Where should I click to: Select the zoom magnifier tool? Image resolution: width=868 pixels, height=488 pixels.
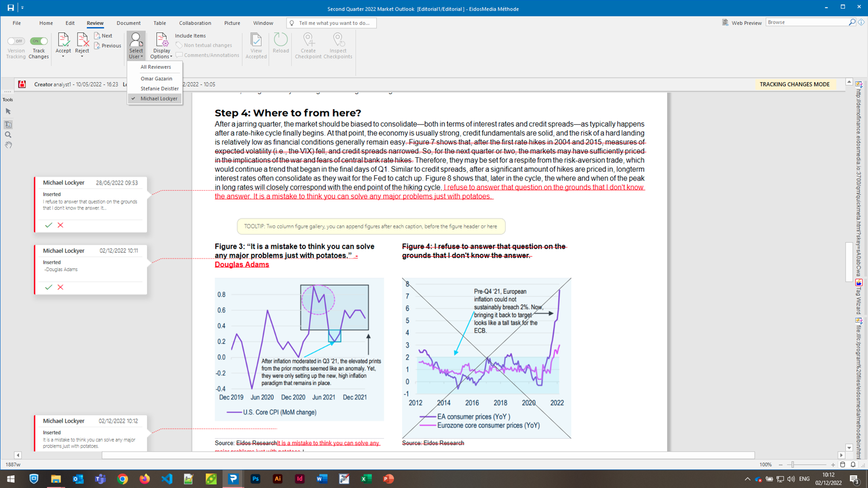[x=8, y=135]
